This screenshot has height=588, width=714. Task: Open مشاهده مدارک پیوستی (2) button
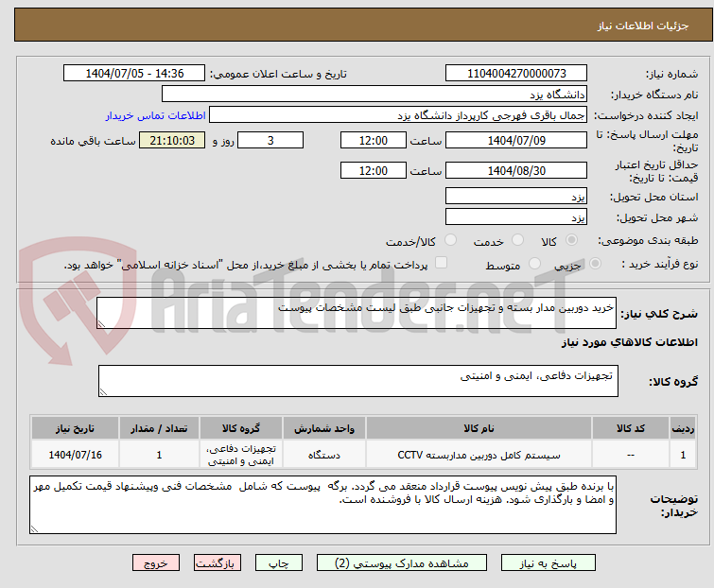(402, 563)
